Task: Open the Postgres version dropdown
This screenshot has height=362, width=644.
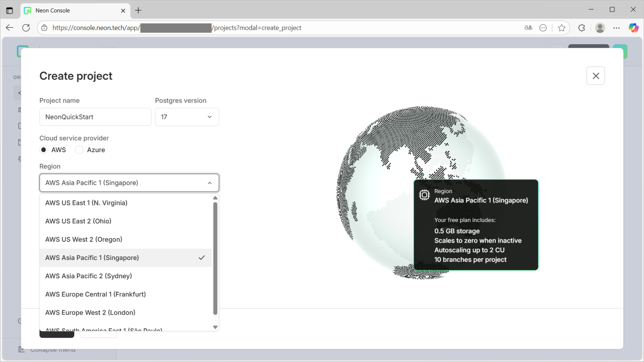Action: [x=187, y=117]
